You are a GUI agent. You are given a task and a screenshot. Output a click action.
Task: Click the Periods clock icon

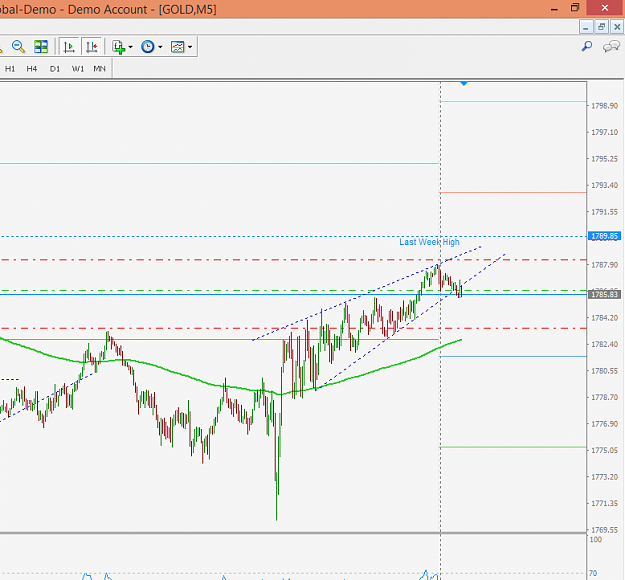click(148, 47)
